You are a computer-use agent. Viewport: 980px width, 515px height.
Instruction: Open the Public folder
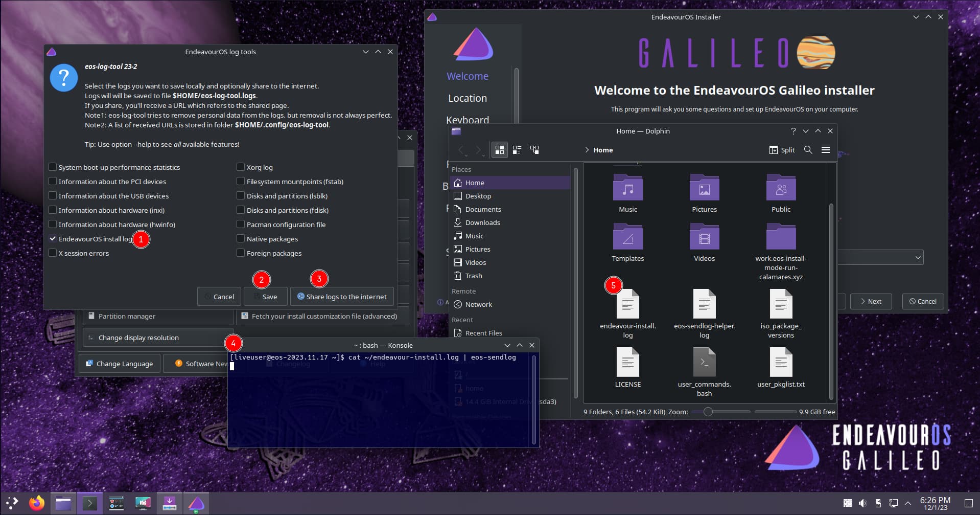pos(781,193)
